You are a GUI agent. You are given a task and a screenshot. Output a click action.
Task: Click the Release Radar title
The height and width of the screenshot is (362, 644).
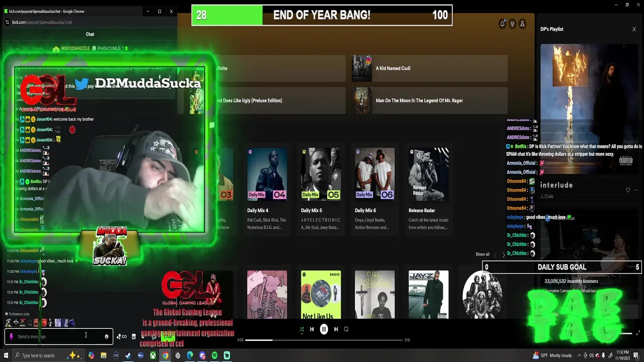click(422, 211)
